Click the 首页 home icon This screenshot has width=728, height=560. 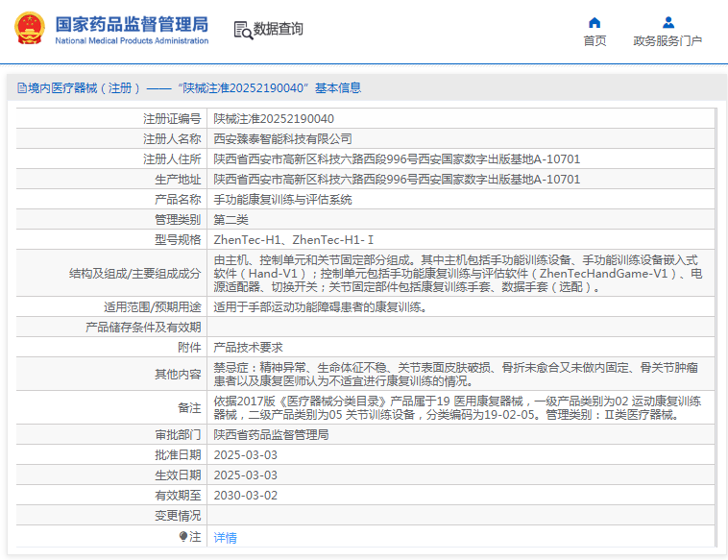pyautogui.click(x=595, y=22)
